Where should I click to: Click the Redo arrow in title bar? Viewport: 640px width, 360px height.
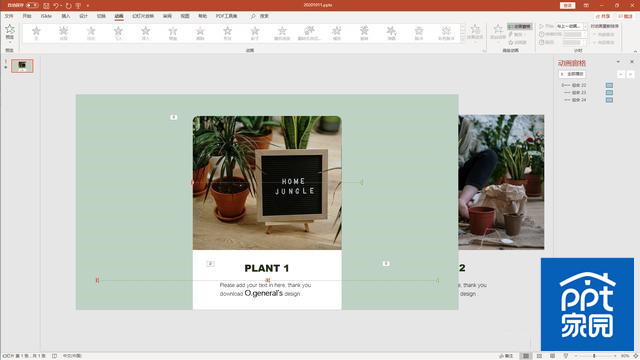point(68,6)
